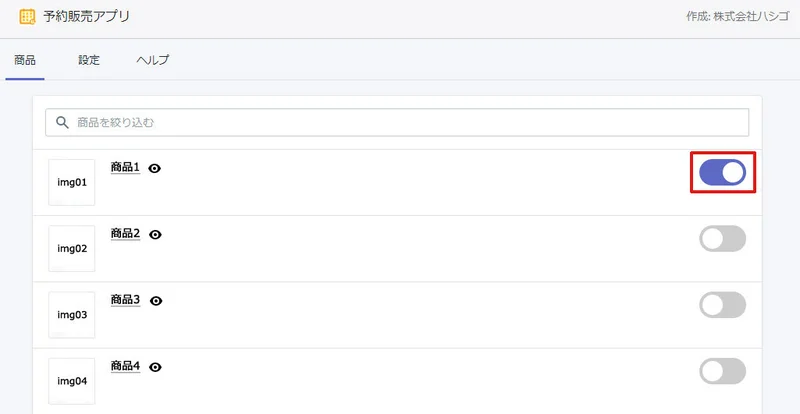800x414 pixels.
Task: Click the eye icon beside 商品4
Action: (x=155, y=367)
